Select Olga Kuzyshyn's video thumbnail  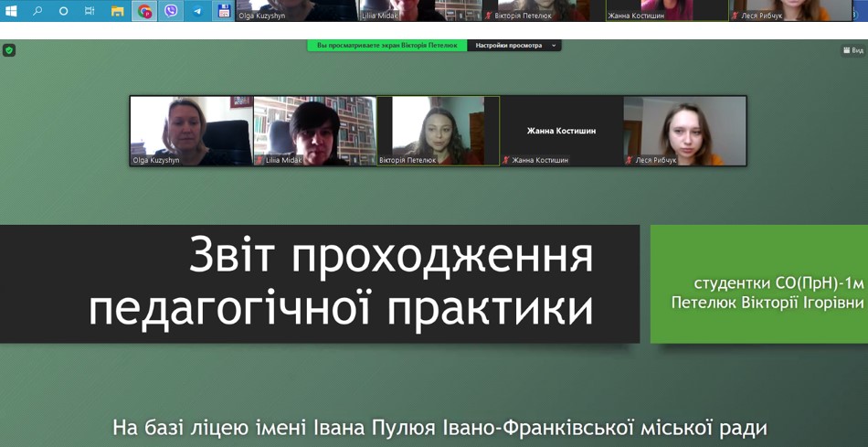tap(191, 130)
